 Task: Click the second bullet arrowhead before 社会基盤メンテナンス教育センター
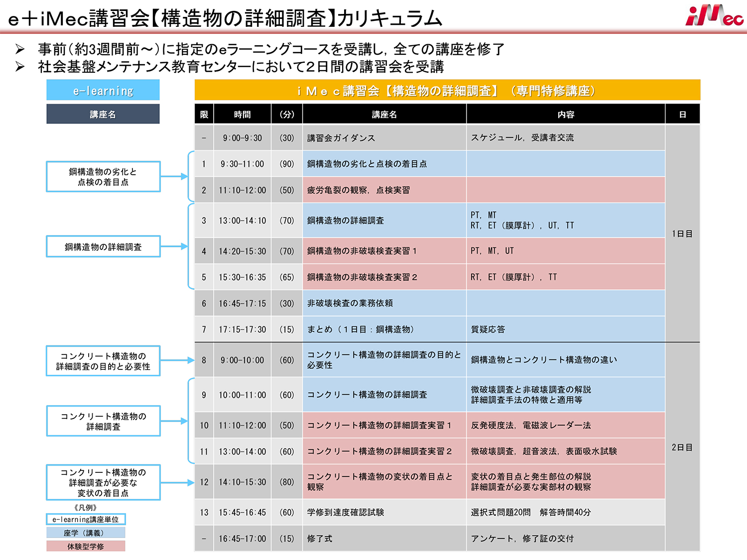click(x=20, y=67)
